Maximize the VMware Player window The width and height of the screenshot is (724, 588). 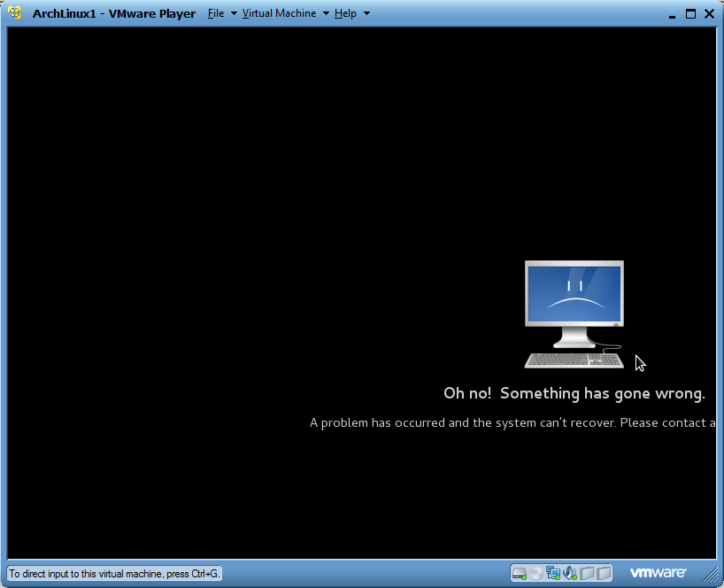click(x=690, y=14)
